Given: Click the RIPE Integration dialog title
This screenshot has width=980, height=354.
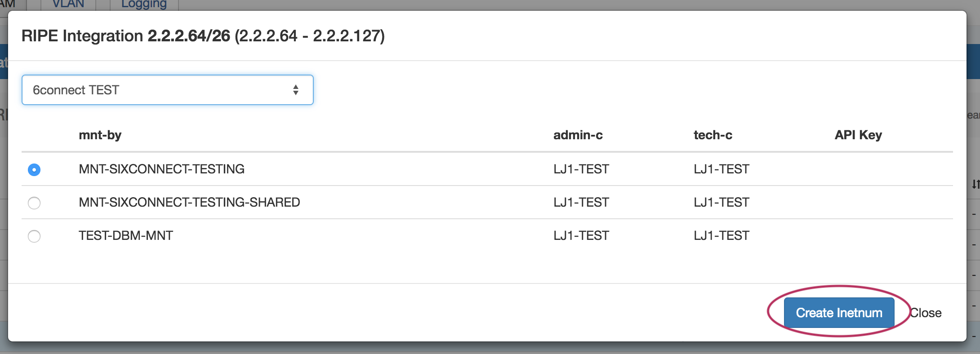Looking at the screenshot, I should point(203,36).
